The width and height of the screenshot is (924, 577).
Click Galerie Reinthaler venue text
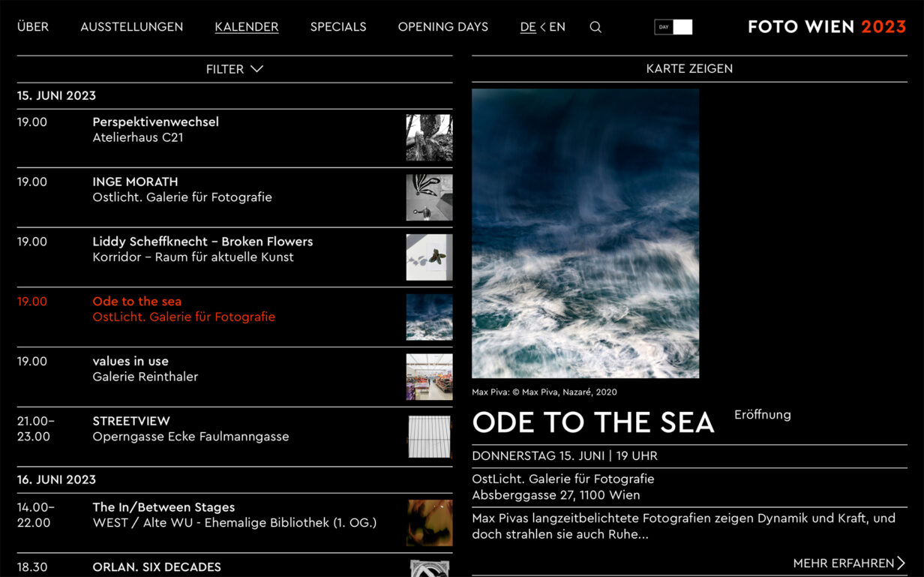click(x=145, y=377)
